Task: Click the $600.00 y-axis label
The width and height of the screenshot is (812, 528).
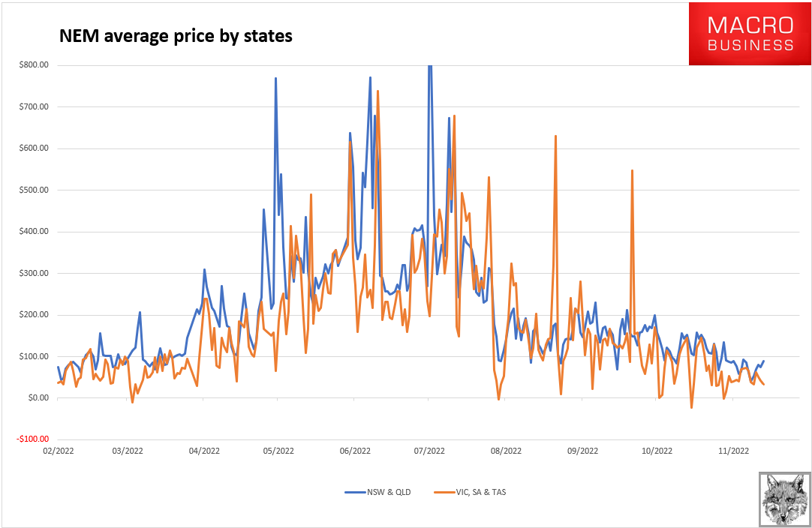Action: (34, 148)
